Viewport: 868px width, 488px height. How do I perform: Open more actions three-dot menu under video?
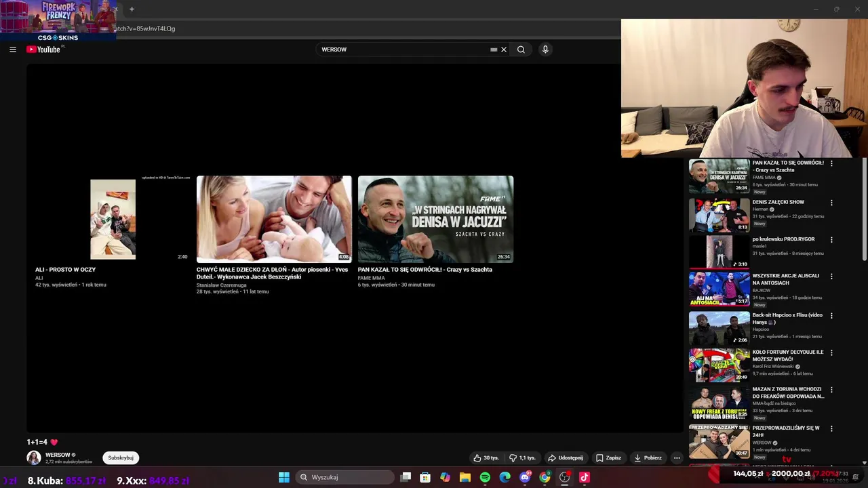pyautogui.click(x=677, y=458)
